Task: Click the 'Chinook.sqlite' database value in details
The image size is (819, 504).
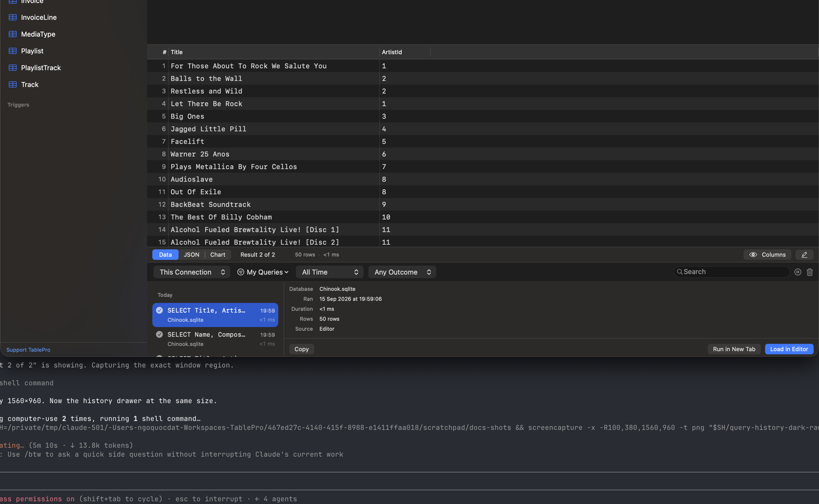Action: click(x=338, y=289)
